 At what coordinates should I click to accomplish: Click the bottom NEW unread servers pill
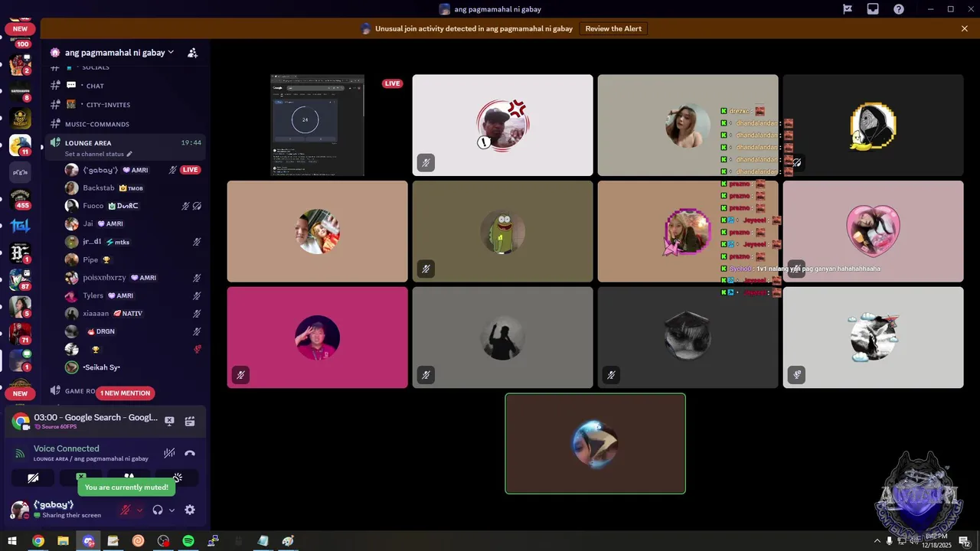pyautogui.click(x=20, y=393)
